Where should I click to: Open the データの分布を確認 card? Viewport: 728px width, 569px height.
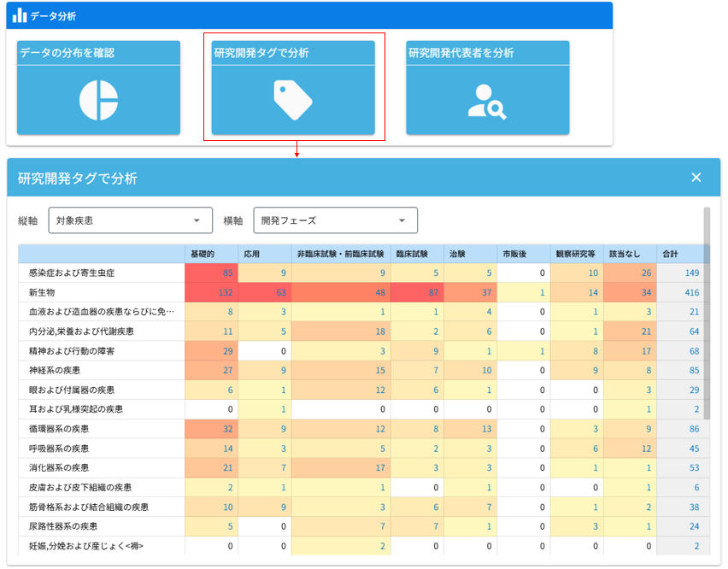coord(98,86)
